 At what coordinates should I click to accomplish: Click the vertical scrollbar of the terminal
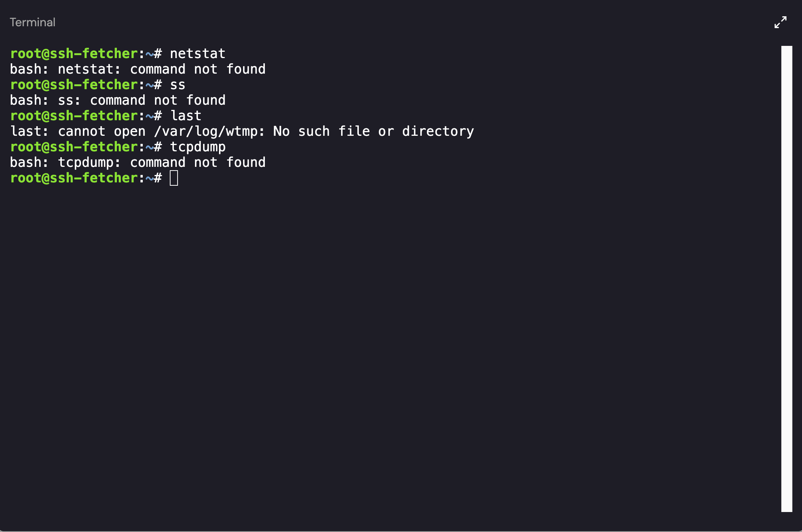pos(786,278)
